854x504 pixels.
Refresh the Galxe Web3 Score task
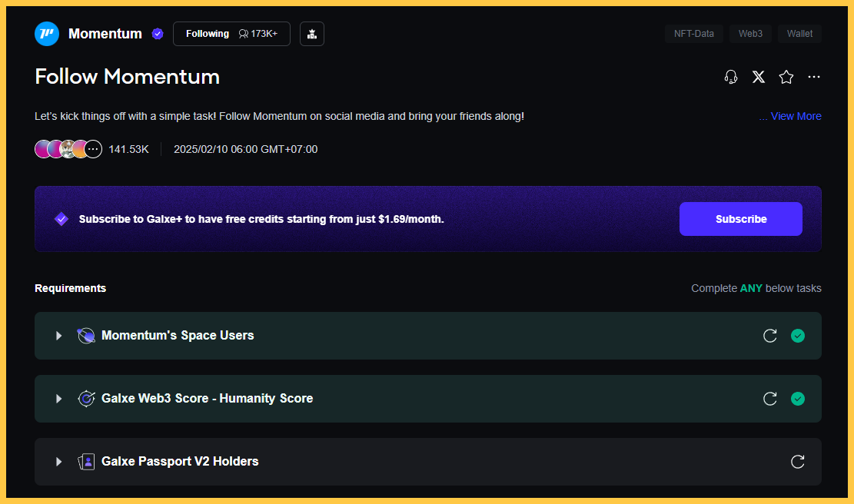pyautogui.click(x=770, y=399)
